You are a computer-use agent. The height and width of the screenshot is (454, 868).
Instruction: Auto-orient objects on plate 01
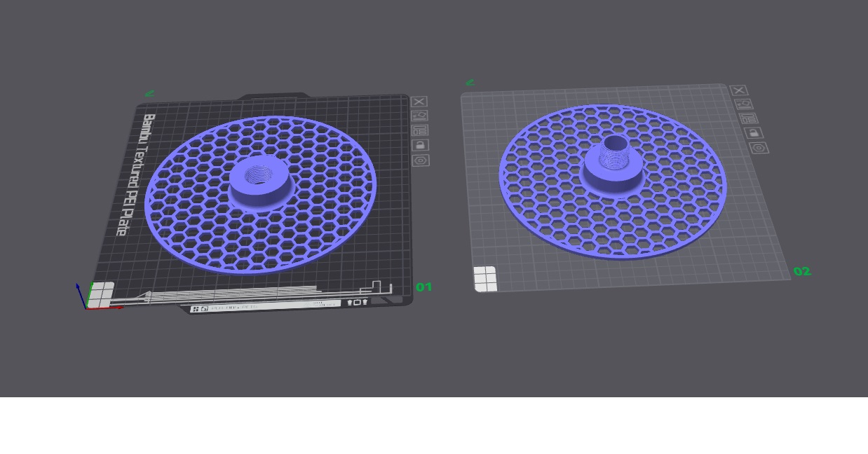pyautogui.click(x=419, y=116)
